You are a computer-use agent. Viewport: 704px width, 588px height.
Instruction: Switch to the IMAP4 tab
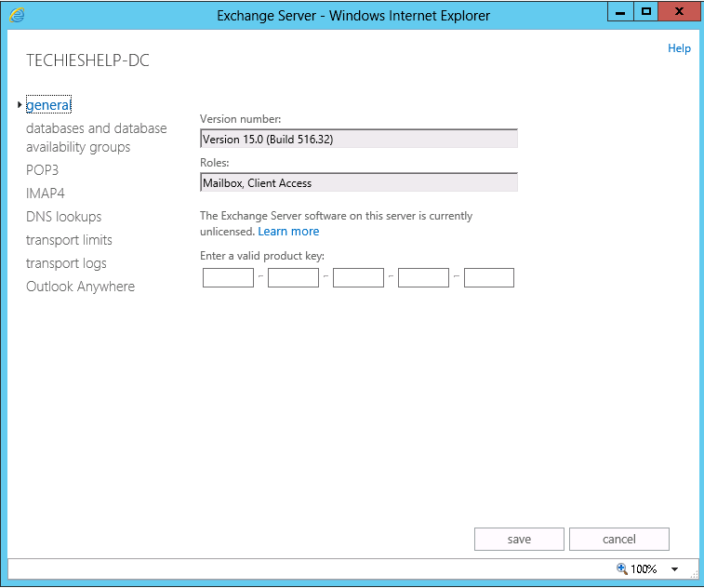pyautogui.click(x=46, y=194)
